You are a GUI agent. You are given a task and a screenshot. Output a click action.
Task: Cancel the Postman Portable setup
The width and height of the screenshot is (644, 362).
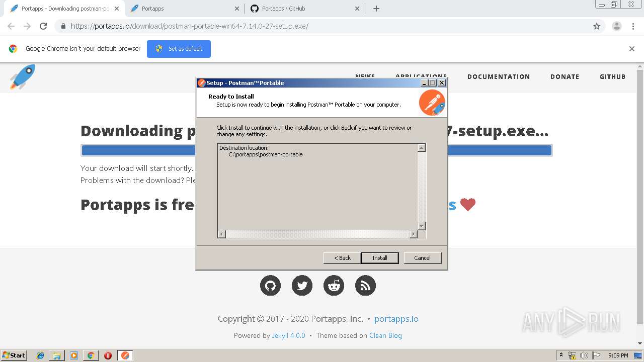tap(422, 258)
